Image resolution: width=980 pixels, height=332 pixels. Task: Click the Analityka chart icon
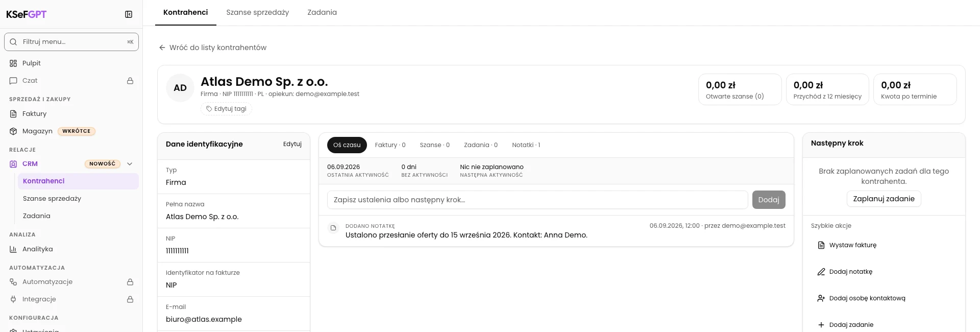(x=13, y=249)
